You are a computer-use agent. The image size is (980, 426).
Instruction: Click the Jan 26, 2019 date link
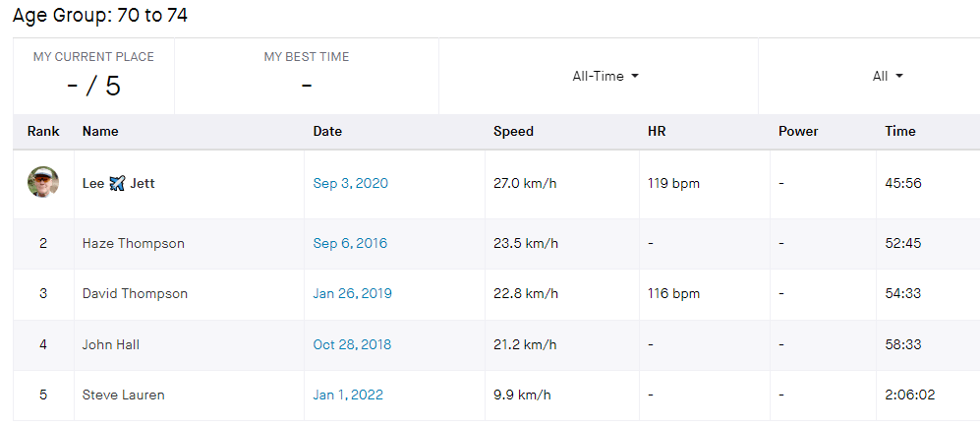click(x=354, y=294)
